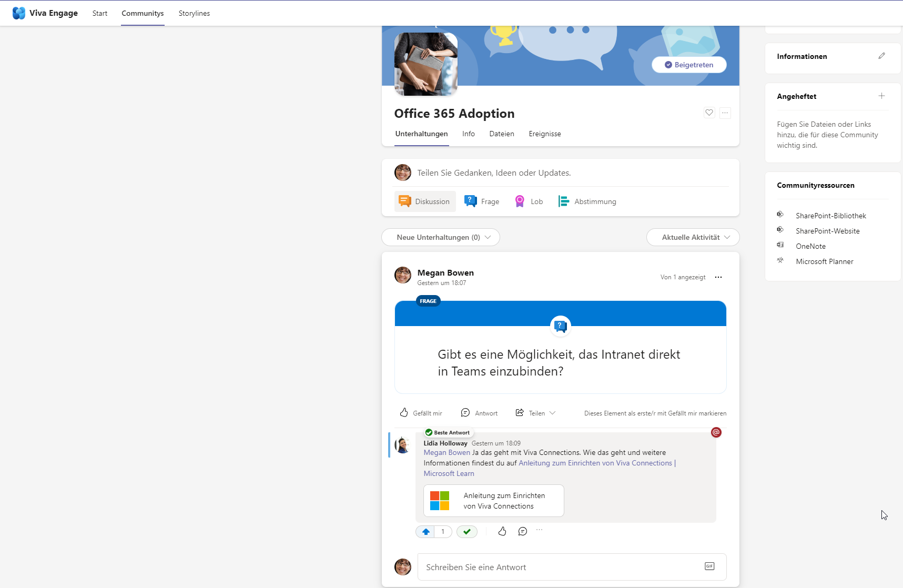Viewport: 903px width, 588px height.
Task: Open the Viva Connections link preview card
Action: 493,501
